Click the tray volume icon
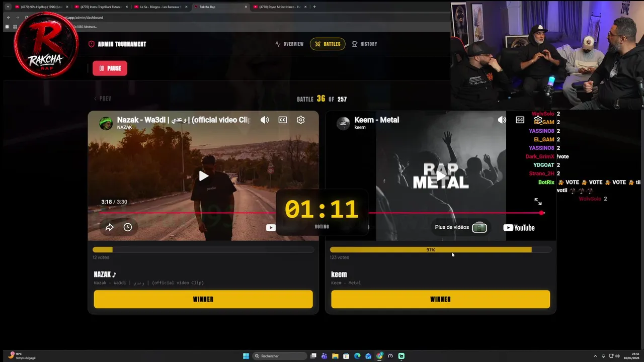The image size is (644, 362). tap(618, 356)
